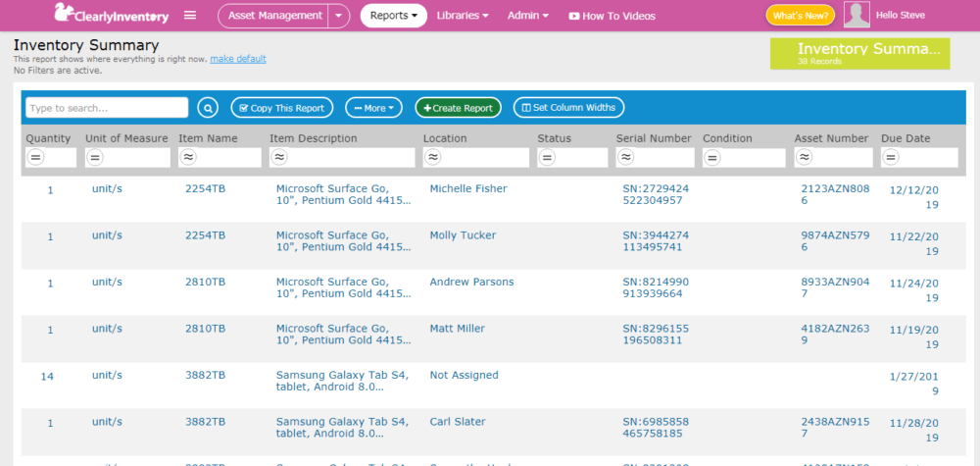Open location Matt Miller
Viewport: 980px width, 466px height.
tap(458, 329)
